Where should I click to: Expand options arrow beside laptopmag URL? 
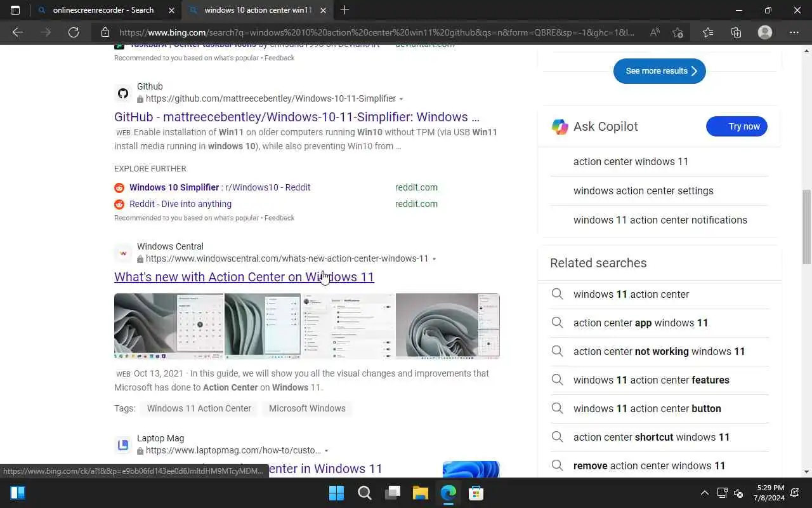pos(326,451)
